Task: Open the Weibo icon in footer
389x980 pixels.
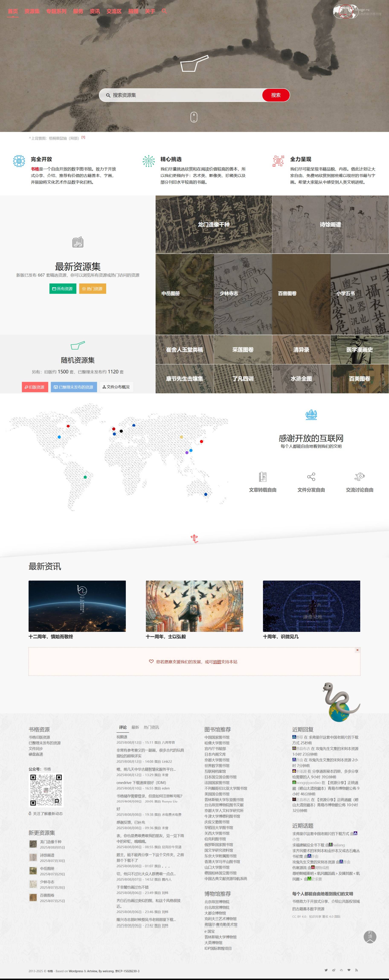Action: 334,970
